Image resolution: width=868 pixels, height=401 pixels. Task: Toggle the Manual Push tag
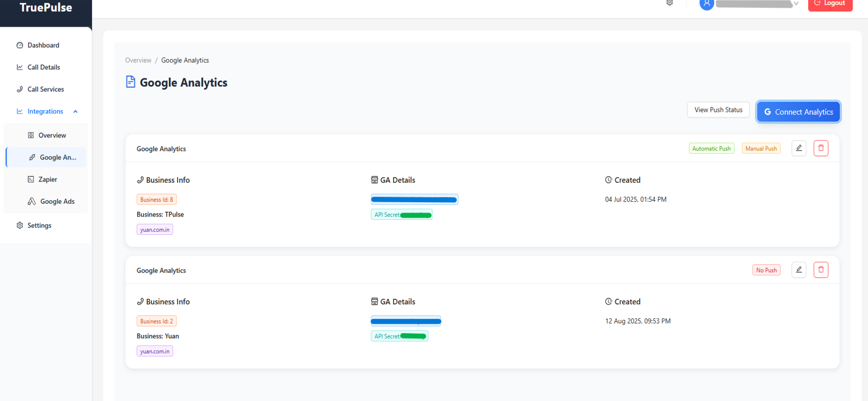pyautogui.click(x=761, y=149)
